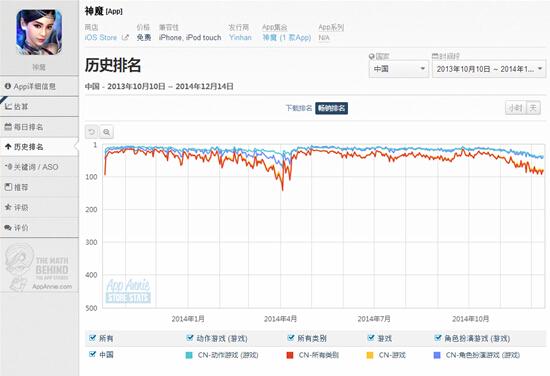The height and width of the screenshot is (376, 550).
Task: Toggle the 动作游戏 (游戏) checkbox
Action: [x=190, y=338]
